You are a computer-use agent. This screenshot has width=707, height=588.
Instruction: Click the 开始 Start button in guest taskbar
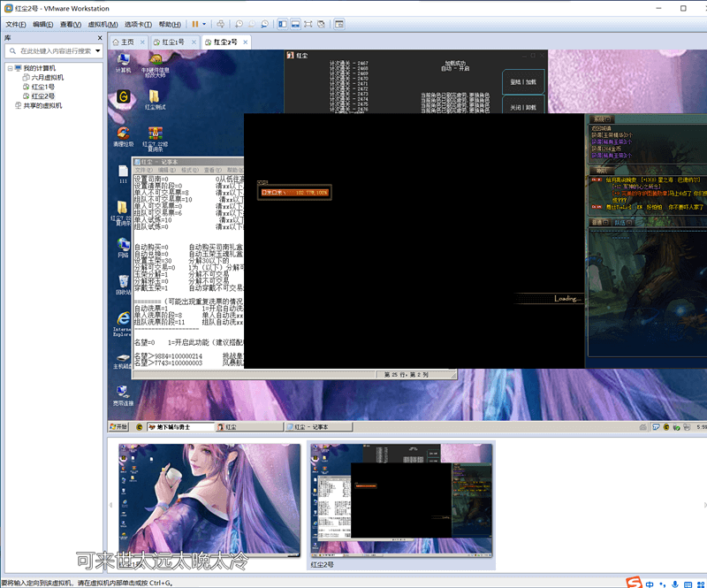[x=119, y=426]
